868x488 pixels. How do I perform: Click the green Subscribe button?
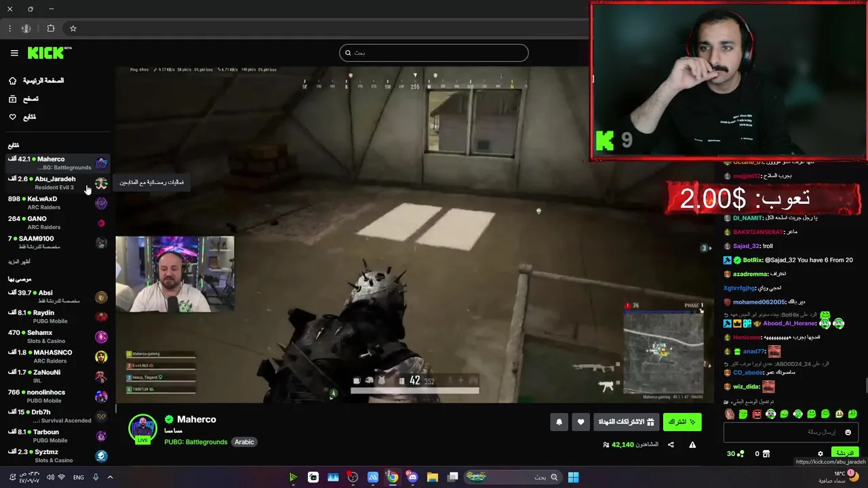click(682, 422)
